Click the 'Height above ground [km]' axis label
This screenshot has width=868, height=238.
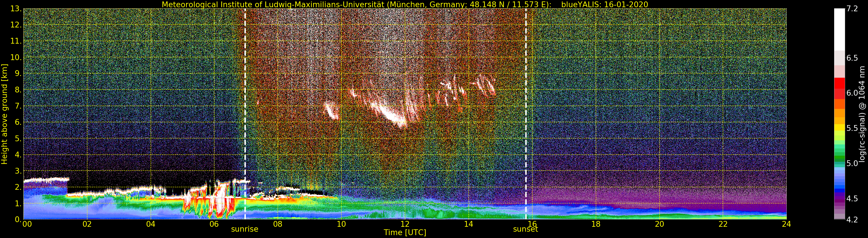(4, 114)
